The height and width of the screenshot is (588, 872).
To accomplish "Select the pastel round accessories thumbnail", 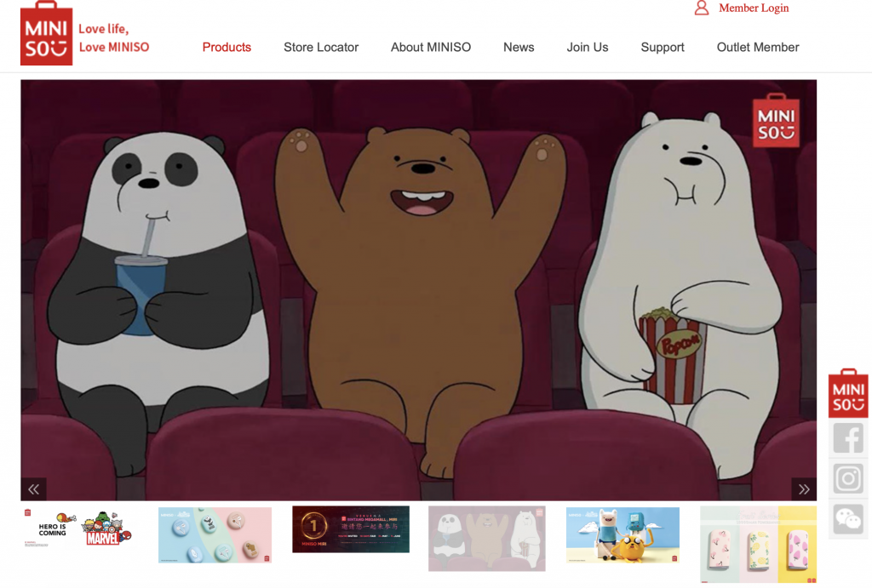I will click(x=215, y=535).
